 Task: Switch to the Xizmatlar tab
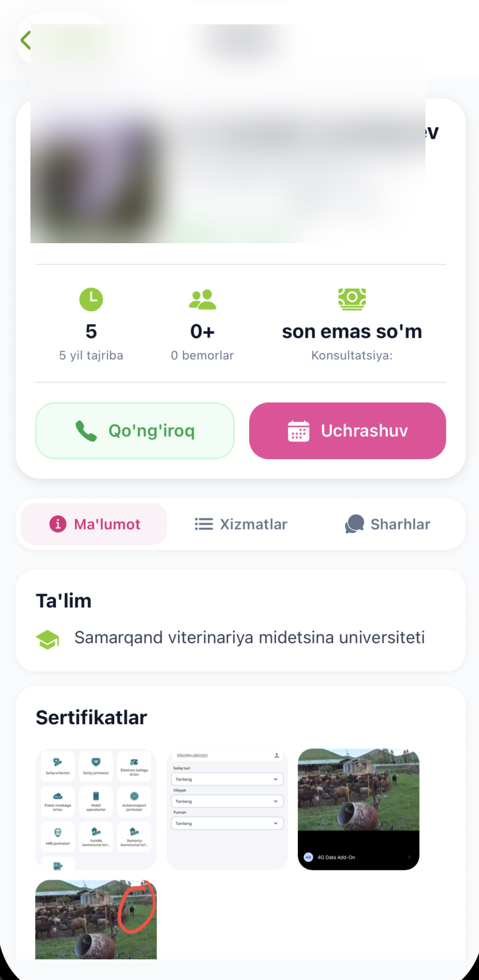click(241, 524)
